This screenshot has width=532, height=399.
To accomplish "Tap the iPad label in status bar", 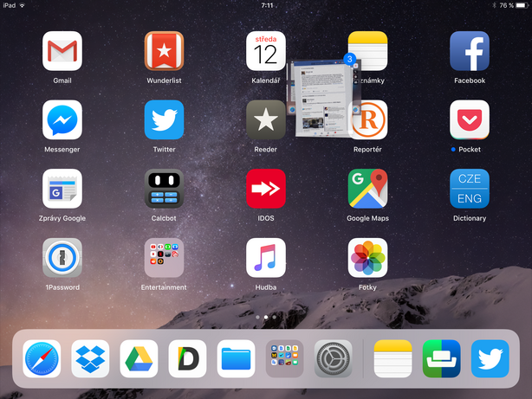I will pos(10,5).
